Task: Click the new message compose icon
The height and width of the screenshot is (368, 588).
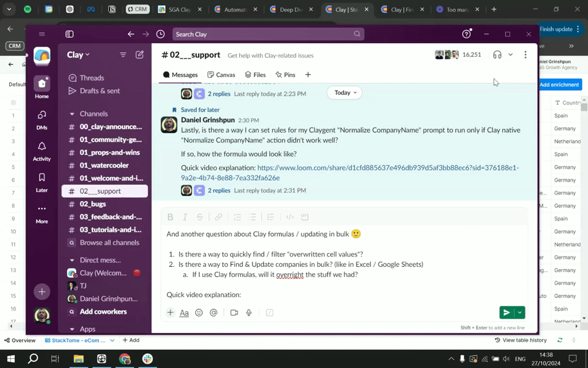Action: pos(140,55)
